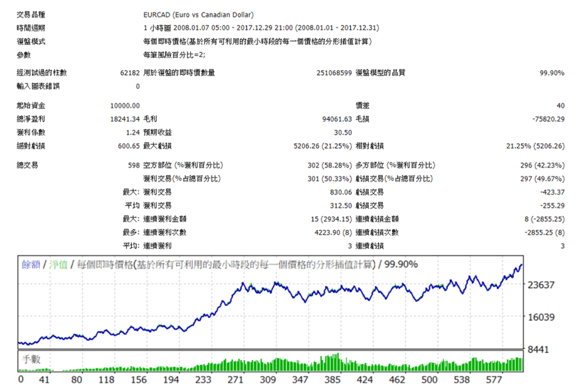Viewport: 586px width, 392px height.
Task: Click the gross loss value -75820.29
Action: [548, 119]
